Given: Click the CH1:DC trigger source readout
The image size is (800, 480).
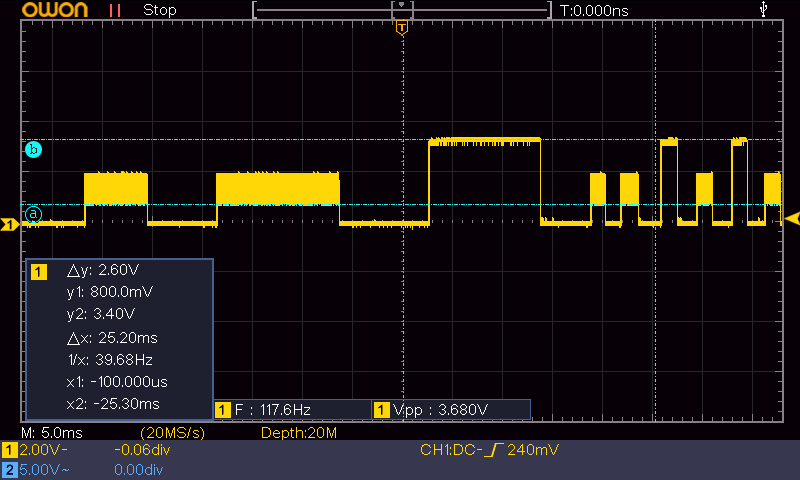Looking at the screenshot, I should (451, 450).
